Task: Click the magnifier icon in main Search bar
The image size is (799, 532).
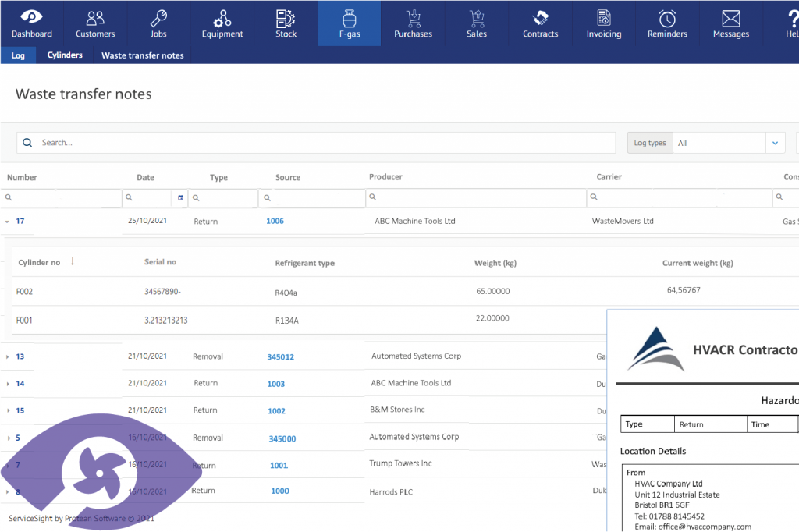Action: [27, 143]
